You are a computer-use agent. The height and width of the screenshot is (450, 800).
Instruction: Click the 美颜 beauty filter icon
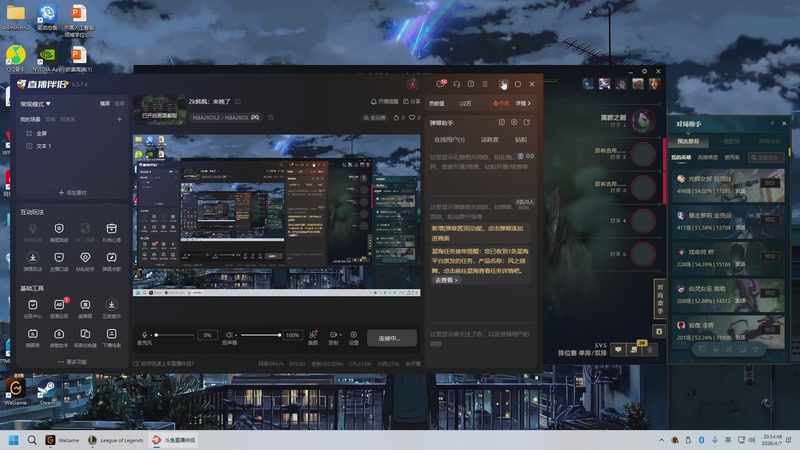point(313,335)
